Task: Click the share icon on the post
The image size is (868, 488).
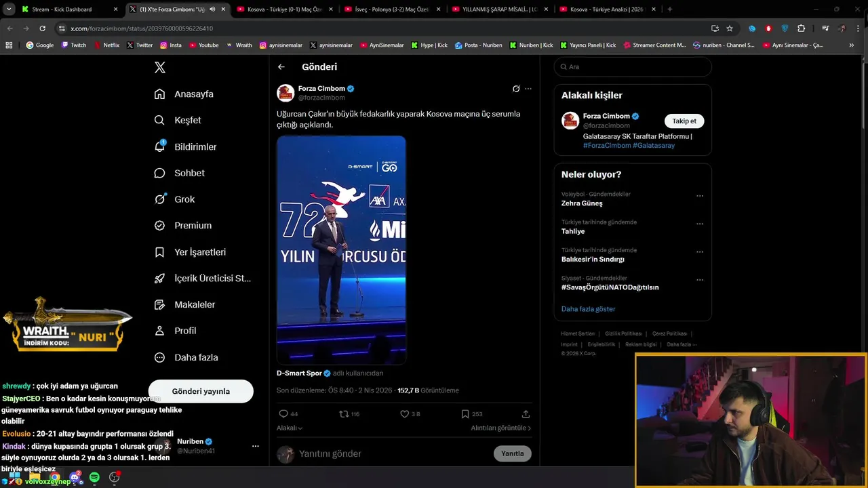Action: coord(526,413)
